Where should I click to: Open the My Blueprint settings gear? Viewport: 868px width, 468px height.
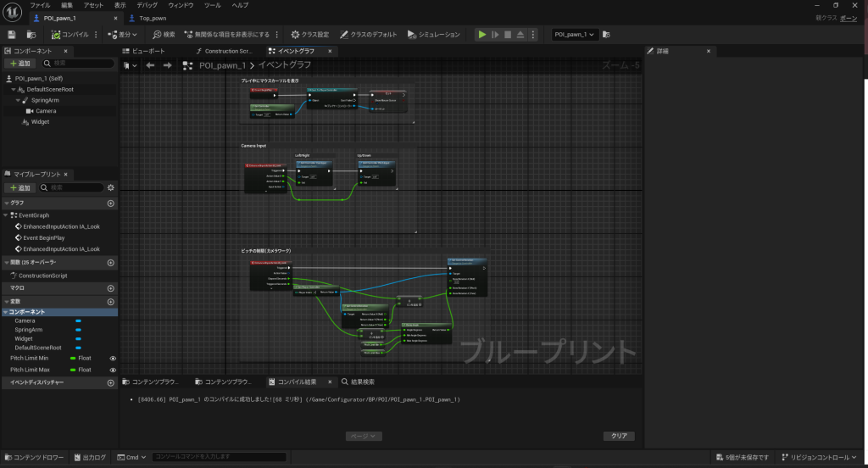point(110,187)
